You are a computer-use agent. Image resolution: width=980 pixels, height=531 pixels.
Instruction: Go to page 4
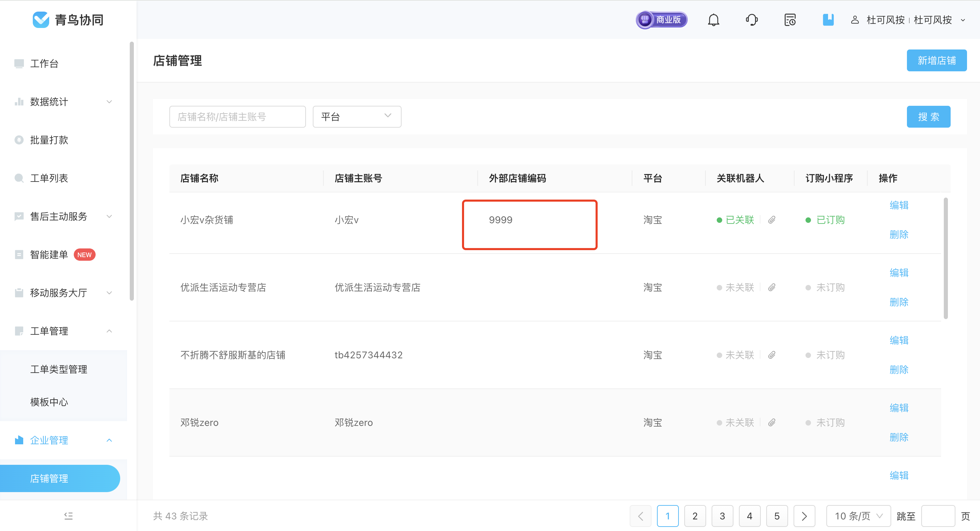[x=750, y=516]
